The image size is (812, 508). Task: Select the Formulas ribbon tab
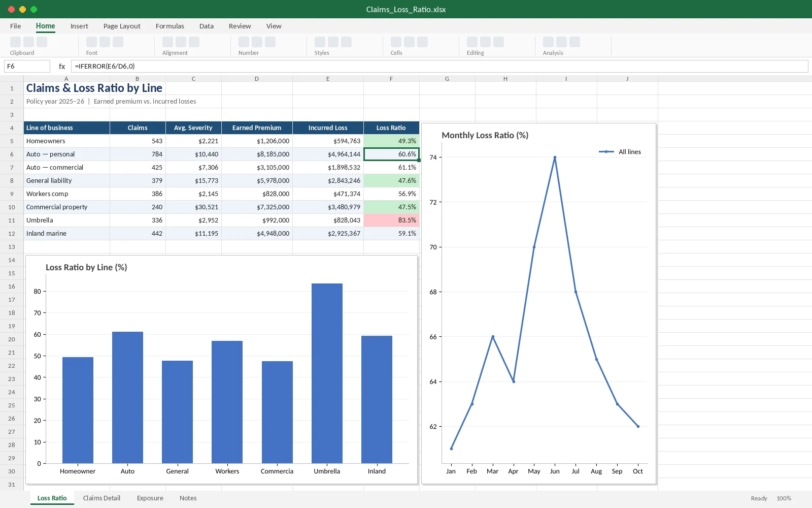point(170,26)
